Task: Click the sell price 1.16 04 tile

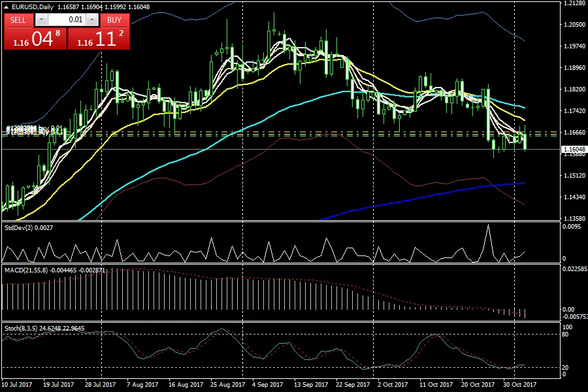Action: 35,39
